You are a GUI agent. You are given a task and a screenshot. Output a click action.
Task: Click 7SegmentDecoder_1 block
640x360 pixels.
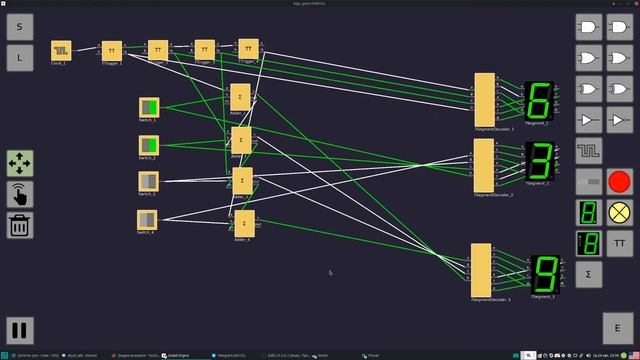tap(485, 100)
